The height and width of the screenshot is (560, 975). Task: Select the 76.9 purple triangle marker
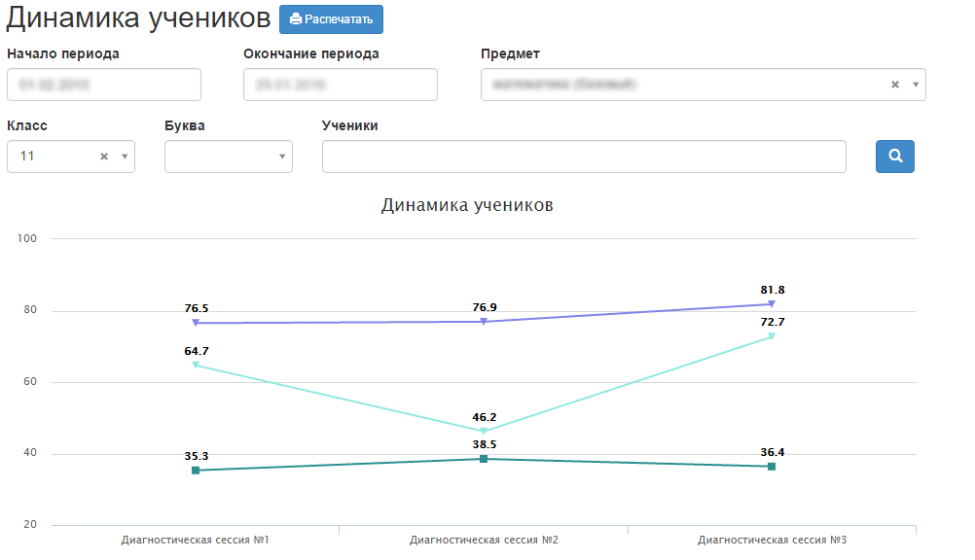pos(484,322)
